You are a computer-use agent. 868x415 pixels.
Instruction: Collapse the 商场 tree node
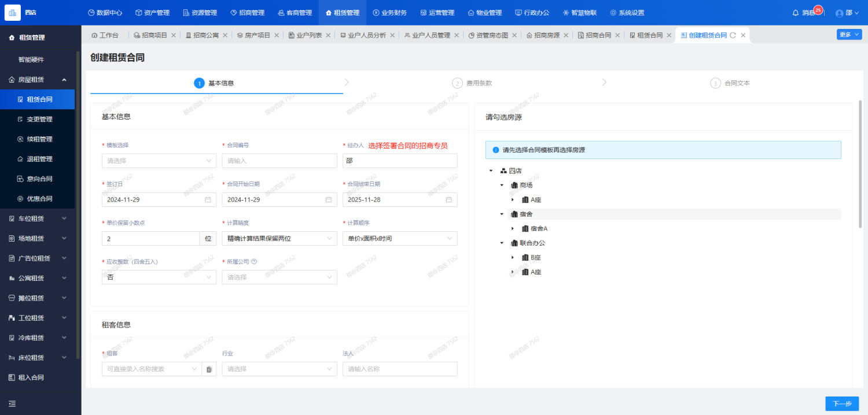click(x=502, y=186)
